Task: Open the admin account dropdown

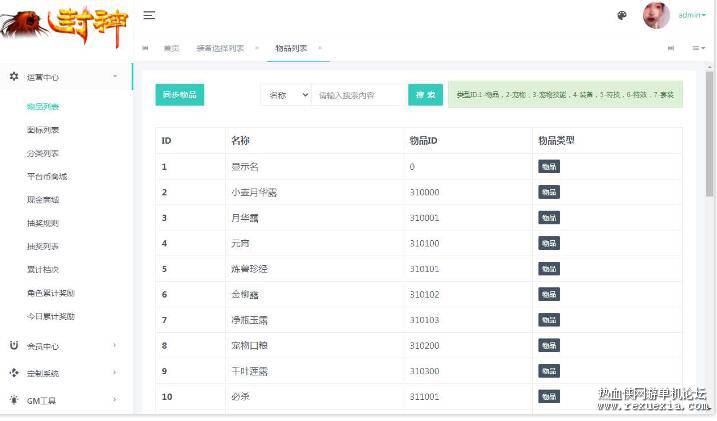Action: click(692, 15)
